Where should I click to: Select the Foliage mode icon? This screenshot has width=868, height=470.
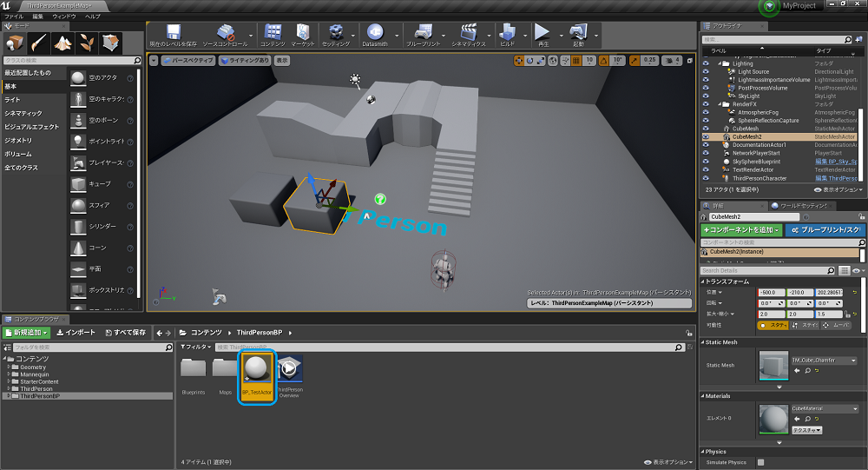coord(87,43)
